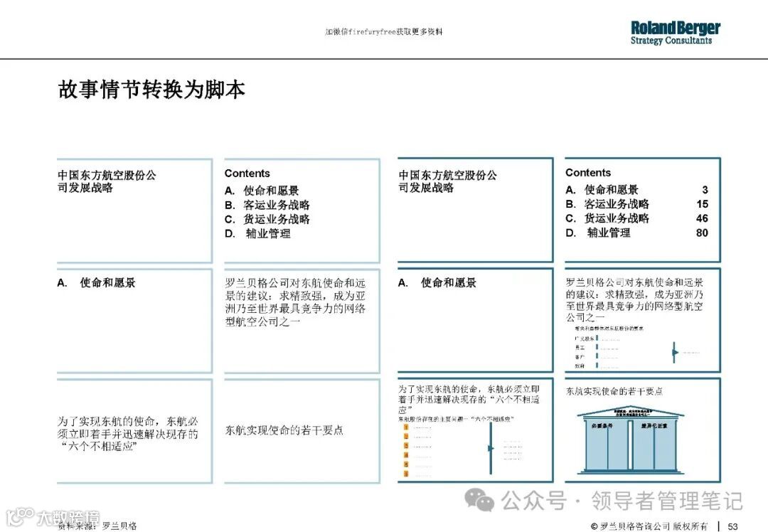The height and width of the screenshot is (532, 768).
Task: Click page number 3 in Contents
Action: 705,190
